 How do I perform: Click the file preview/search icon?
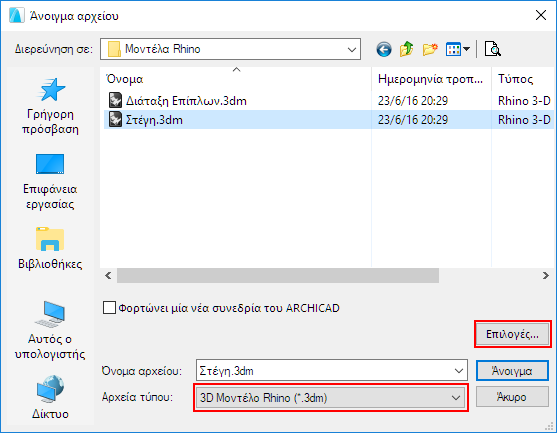493,49
